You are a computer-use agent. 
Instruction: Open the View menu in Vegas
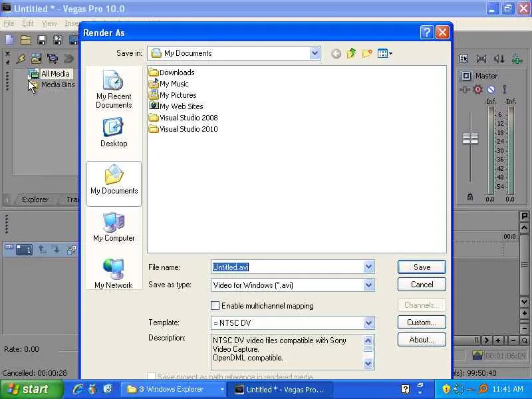[x=49, y=23]
